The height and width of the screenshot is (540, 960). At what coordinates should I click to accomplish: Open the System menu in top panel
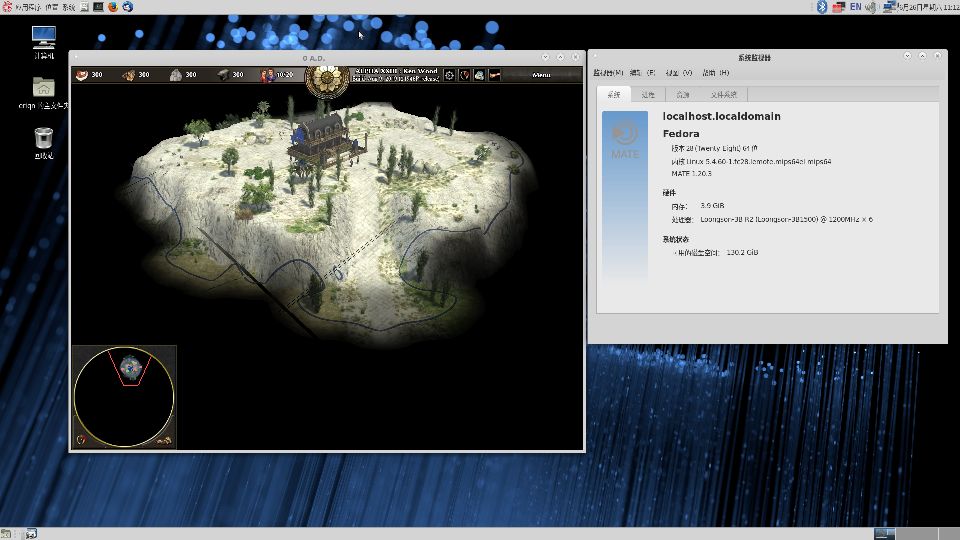tap(69, 7)
